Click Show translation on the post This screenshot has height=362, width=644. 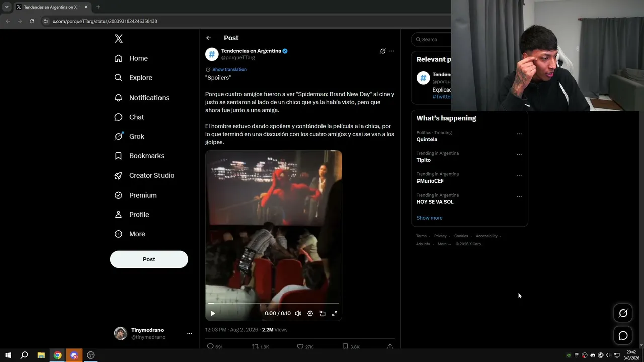pyautogui.click(x=229, y=69)
